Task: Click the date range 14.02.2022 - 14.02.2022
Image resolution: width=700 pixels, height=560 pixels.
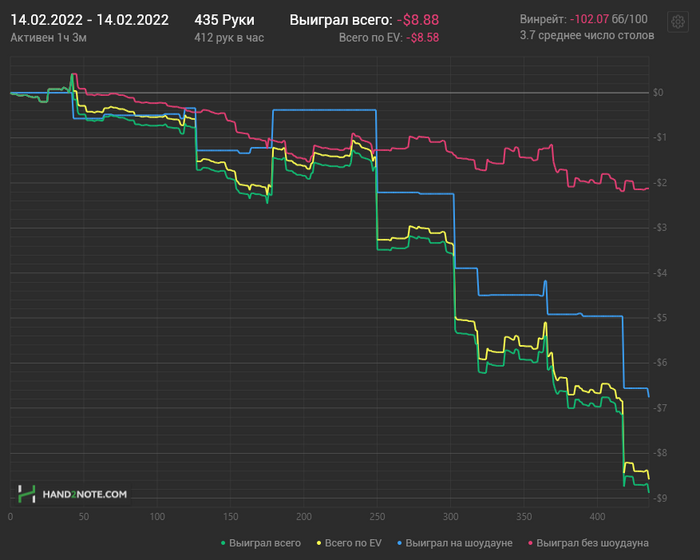Action: point(90,20)
